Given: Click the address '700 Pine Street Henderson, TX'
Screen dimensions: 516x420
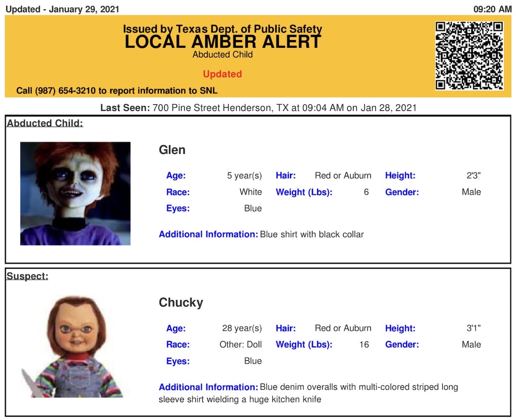Looking at the screenshot, I should point(221,108).
